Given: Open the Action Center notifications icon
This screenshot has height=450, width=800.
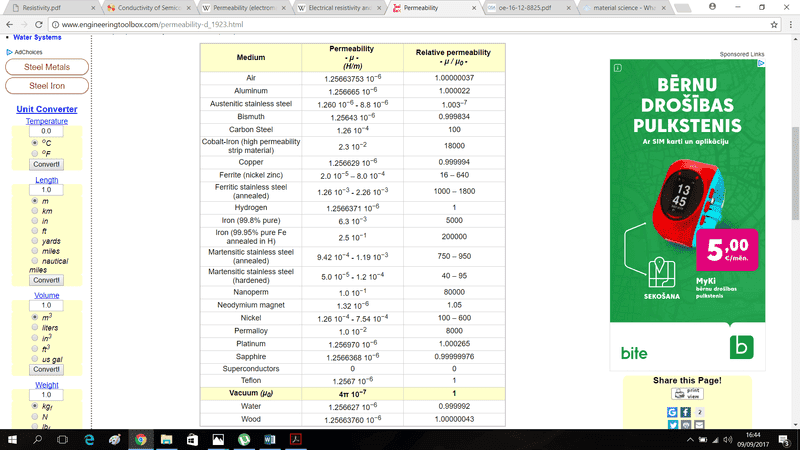Looking at the screenshot, I should [784, 439].
